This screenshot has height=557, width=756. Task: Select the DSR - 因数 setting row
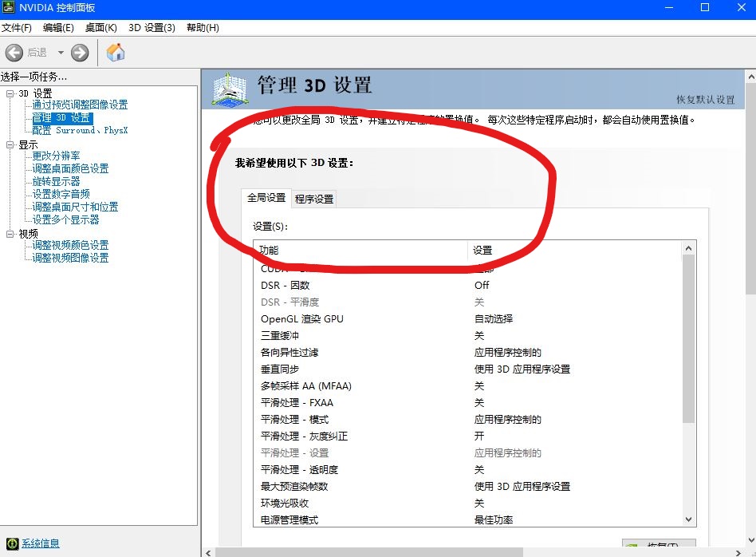coord(467,285)
